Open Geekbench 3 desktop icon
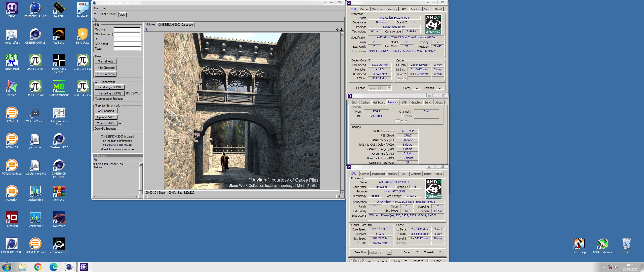 (35, 193)
